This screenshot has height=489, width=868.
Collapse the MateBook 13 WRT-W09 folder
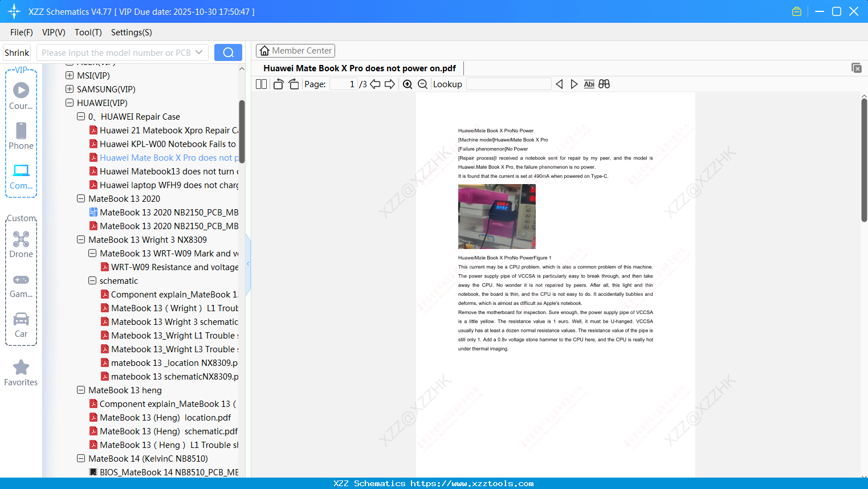tap(92, 253)
